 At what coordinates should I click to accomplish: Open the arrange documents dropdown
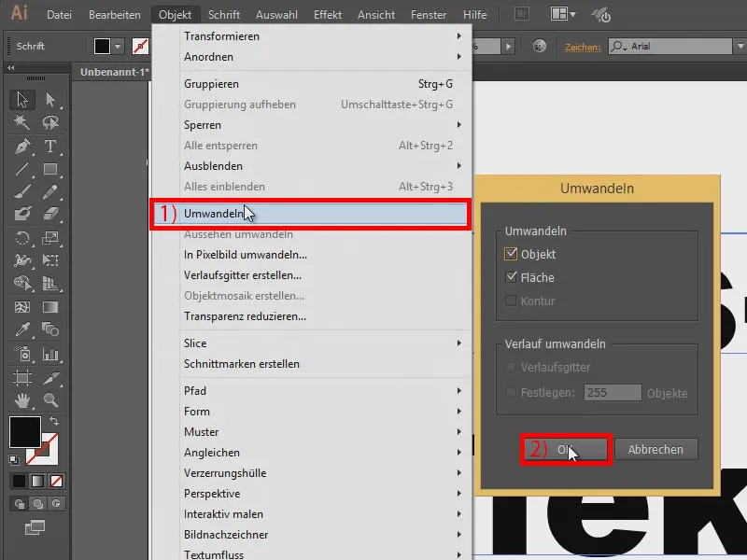click(564, 14)
